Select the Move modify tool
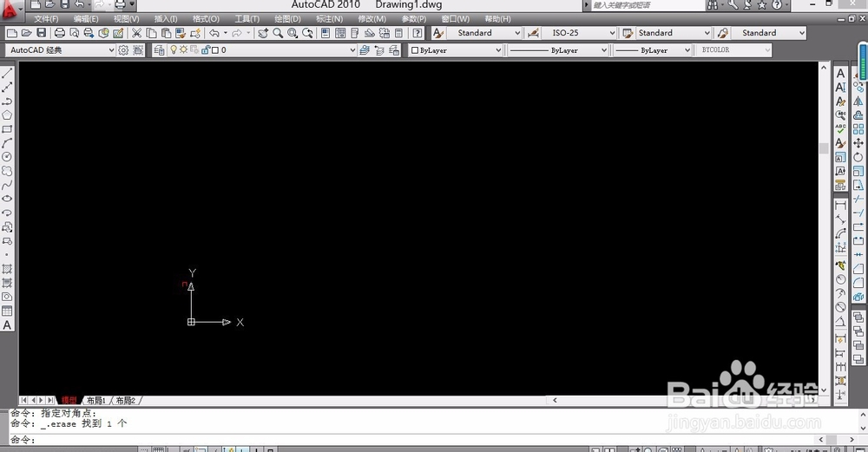Viewport: 868px width, 452px height. (x=858, y=143)
